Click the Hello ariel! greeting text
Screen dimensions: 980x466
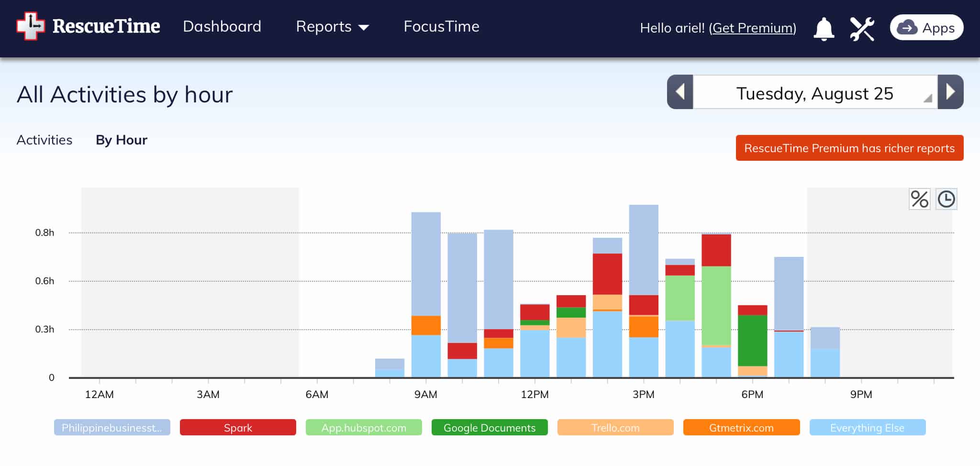coord(672,28)
